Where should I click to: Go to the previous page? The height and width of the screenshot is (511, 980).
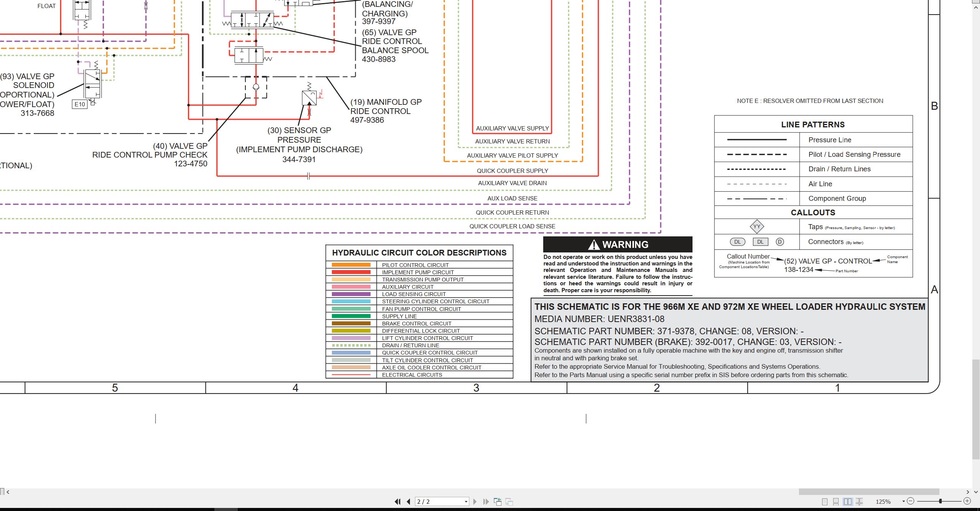[408, 501]
